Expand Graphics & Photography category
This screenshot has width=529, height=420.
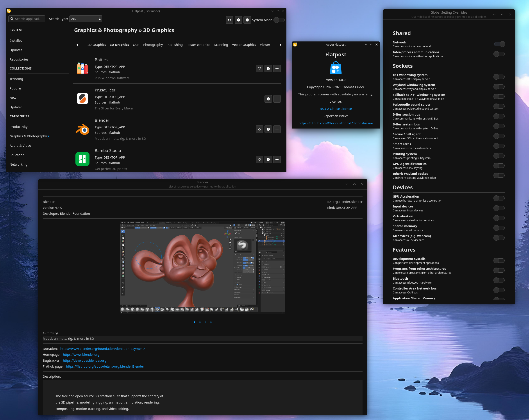pyautogui.click(x=29, y=136)
